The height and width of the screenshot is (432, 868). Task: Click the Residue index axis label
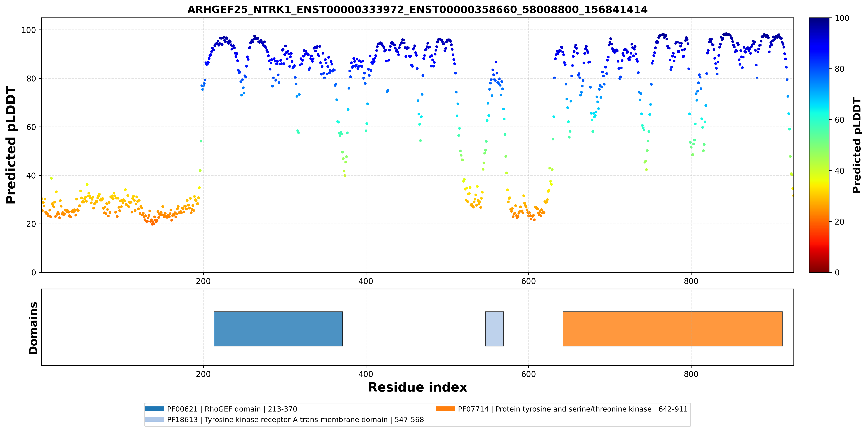[417, 387]
